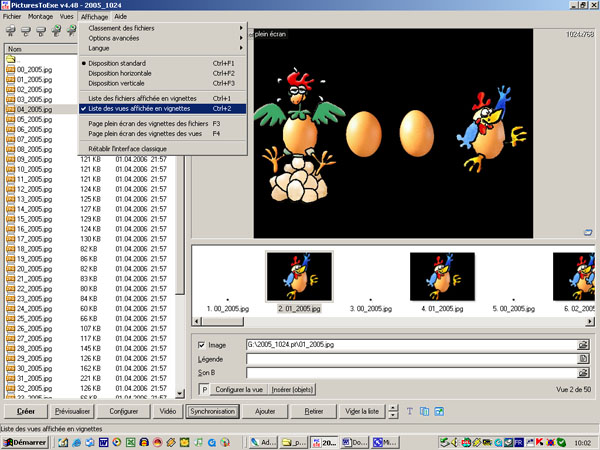Open the parent folder icon in file list

pos(11,59)
